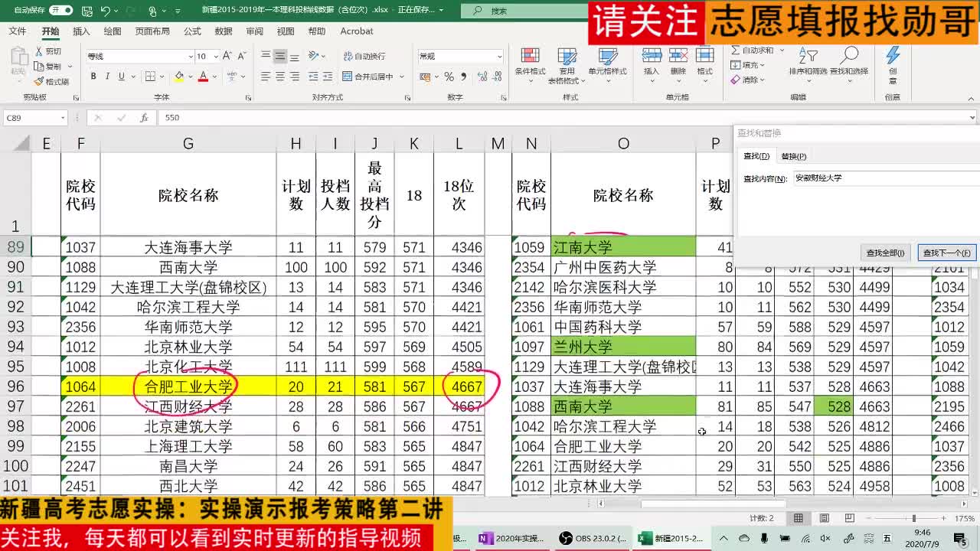Click 查找全部(I) button

click(x=885, y=253)
